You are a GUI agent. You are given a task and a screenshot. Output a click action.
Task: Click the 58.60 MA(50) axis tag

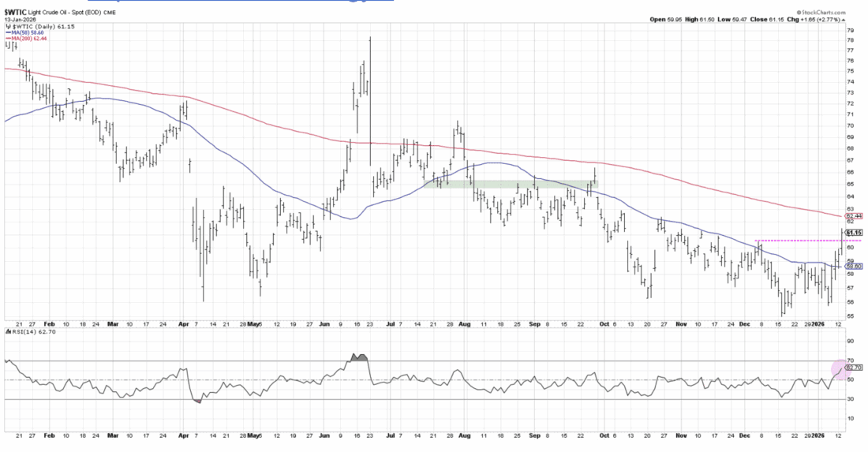[853, 267]
